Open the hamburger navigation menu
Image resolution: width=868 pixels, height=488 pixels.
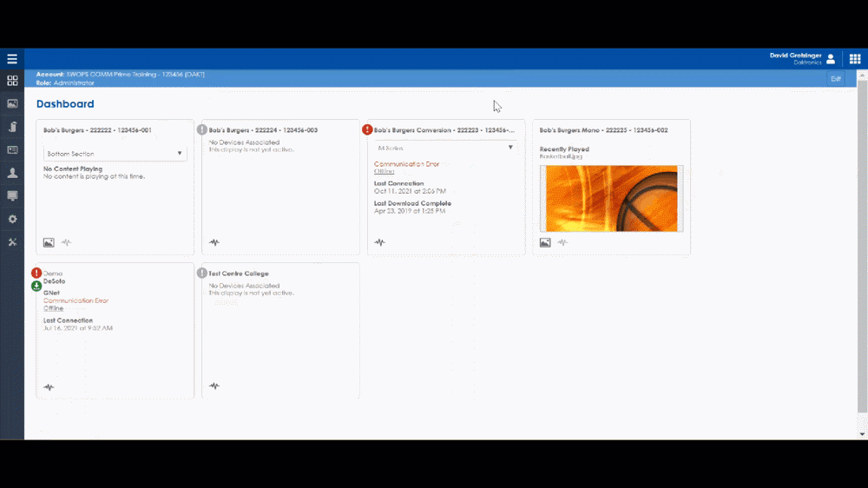tap(12, 59)
